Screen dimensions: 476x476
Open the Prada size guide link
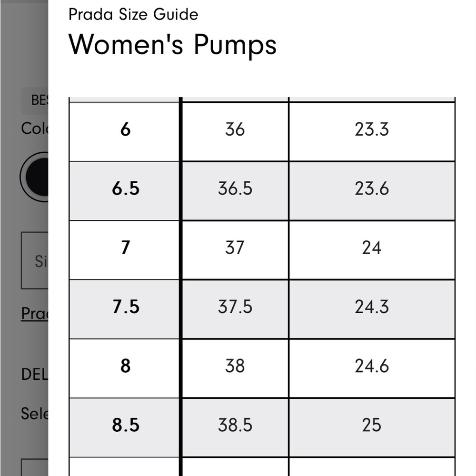pos(35,313)
